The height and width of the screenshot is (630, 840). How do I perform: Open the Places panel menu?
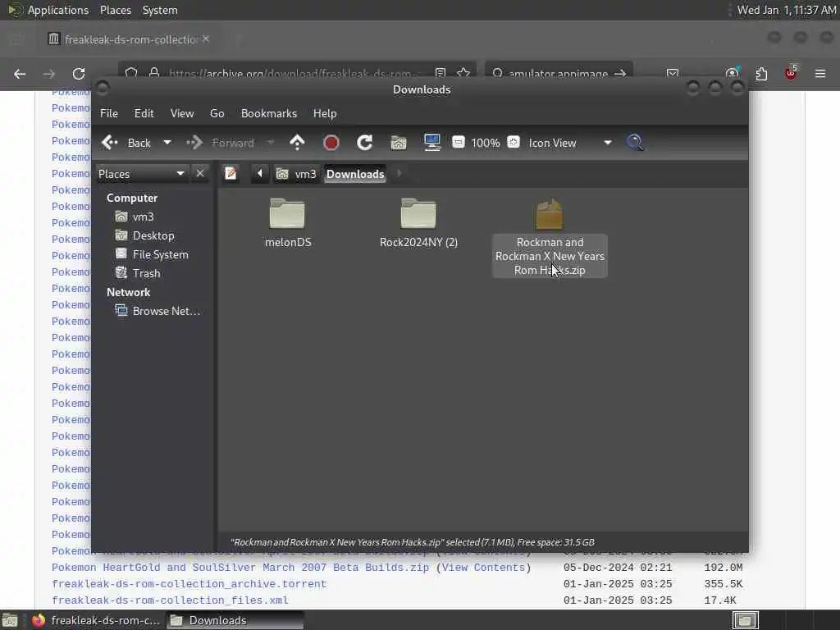click(x=116, y=10)
